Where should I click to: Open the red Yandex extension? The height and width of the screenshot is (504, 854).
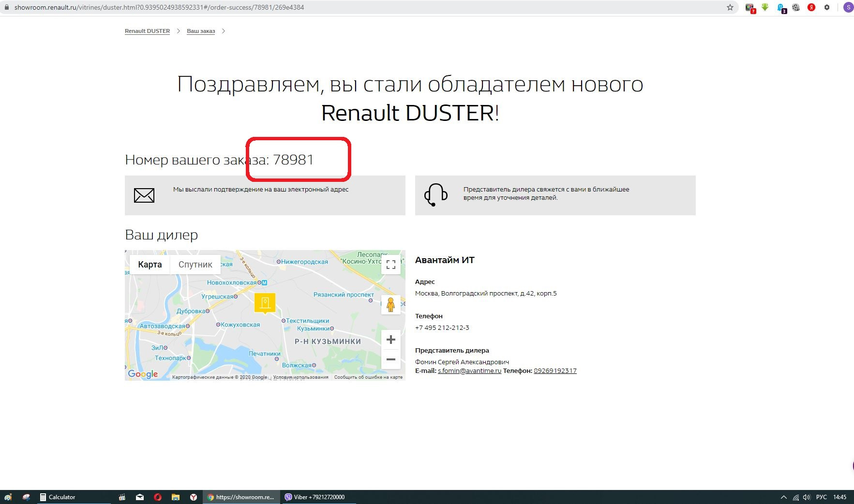coord(811,7)
